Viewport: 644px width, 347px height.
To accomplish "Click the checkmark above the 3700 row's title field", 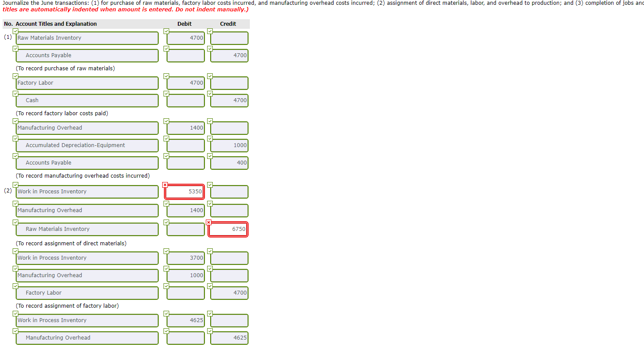I will coord(16,251).
